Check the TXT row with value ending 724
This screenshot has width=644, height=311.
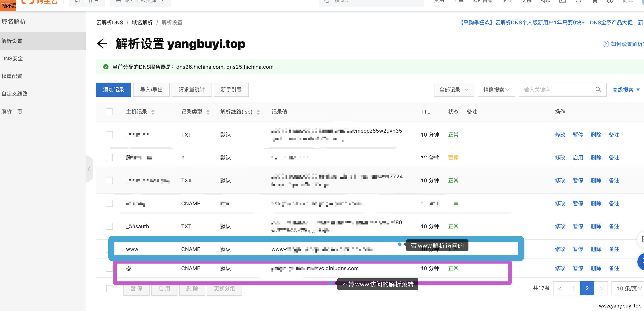[109, 181]
